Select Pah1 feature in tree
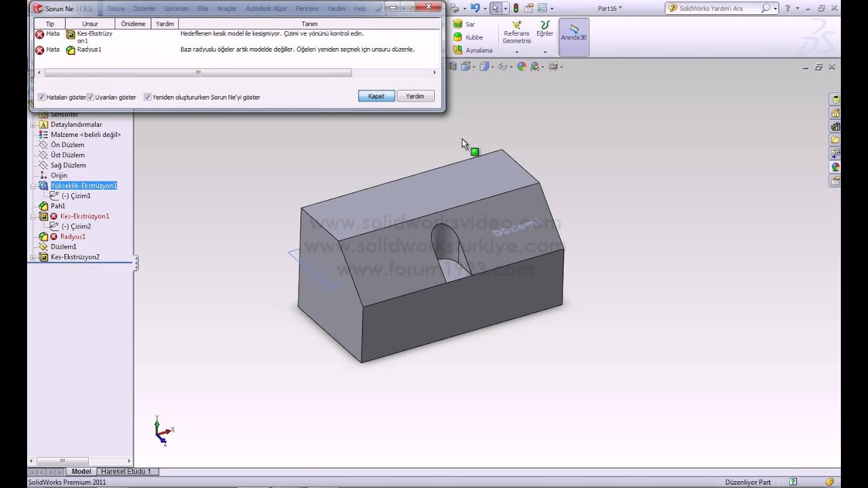868x488 pixels. tap(58, 206)
